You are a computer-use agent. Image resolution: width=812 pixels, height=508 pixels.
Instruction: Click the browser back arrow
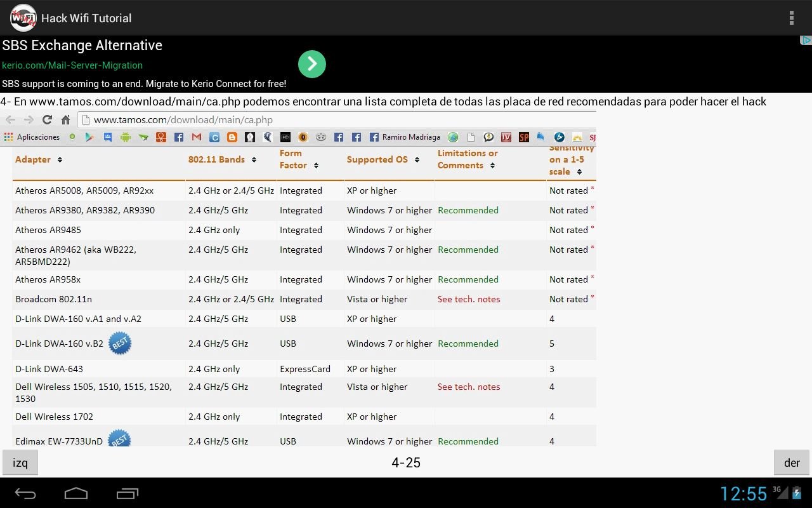pyautogui.click(x=11, y=119)
